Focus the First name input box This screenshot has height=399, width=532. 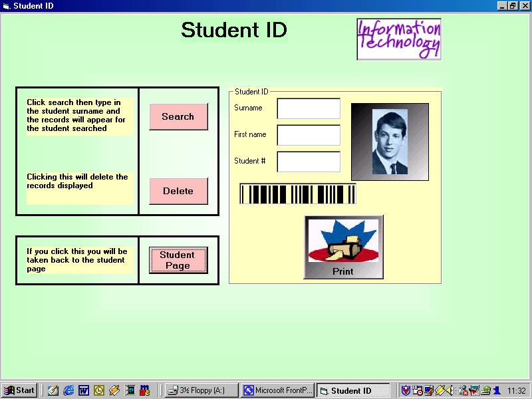[x=309, y=135]
